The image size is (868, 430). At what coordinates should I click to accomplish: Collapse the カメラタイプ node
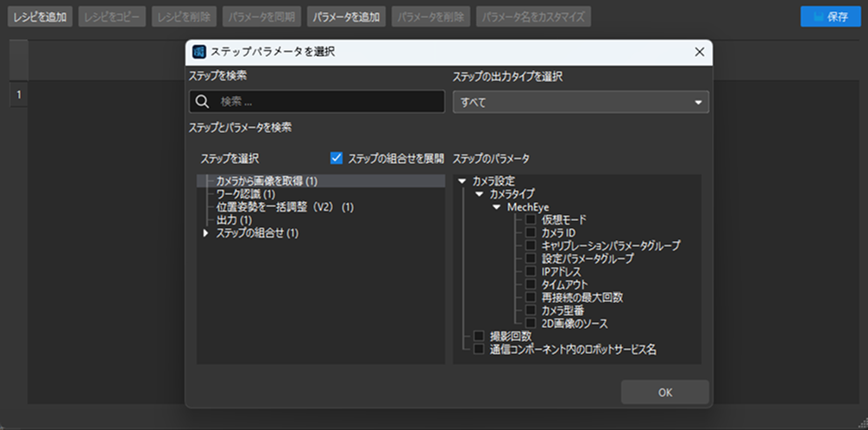click(x=480, y=194)
